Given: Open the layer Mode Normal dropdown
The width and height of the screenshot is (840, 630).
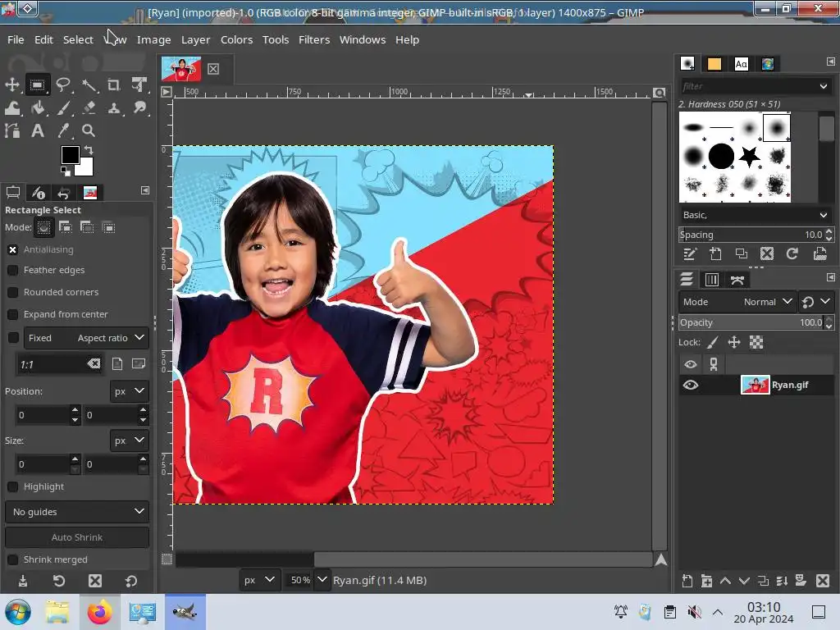Looking at the screenshot, I should pyautogui.click(x=737, y=302).
